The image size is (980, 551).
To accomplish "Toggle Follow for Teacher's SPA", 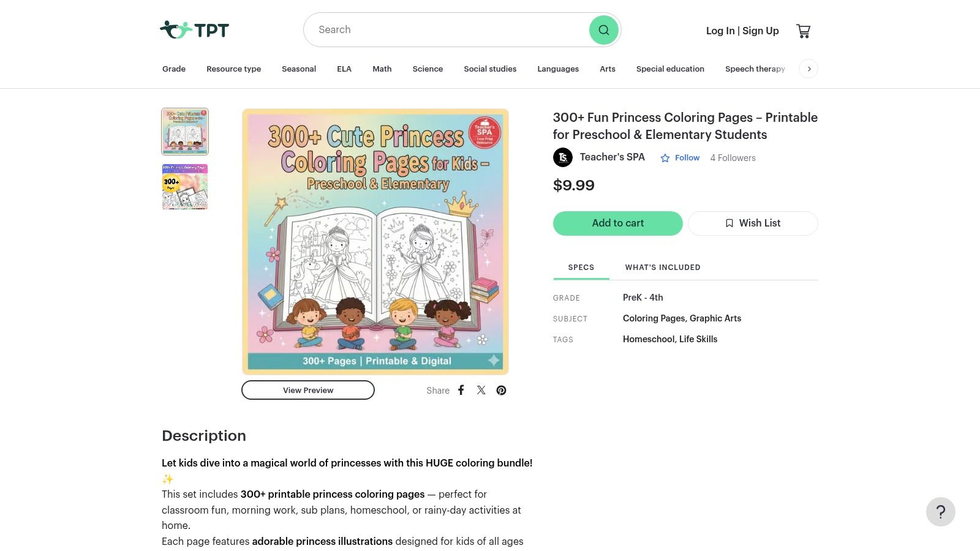I will tap(680, 157).
